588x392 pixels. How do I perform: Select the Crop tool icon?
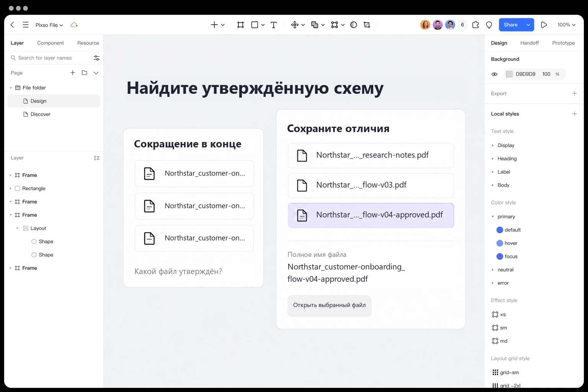367,25
